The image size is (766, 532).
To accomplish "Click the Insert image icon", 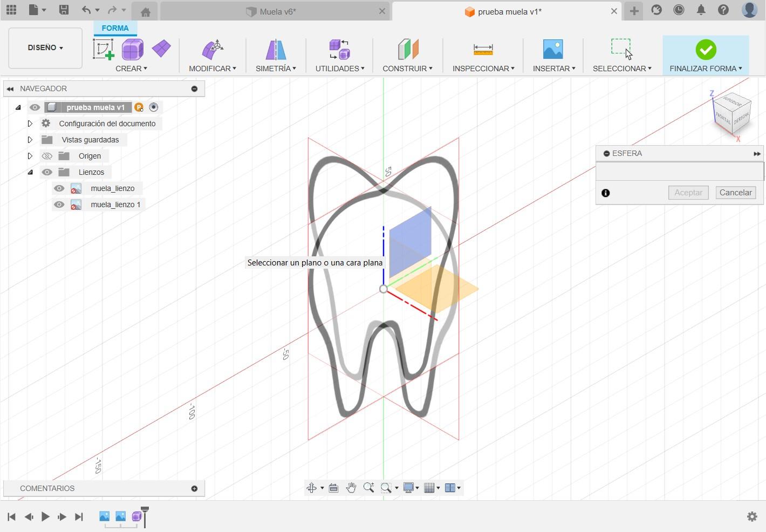I will click(x=553, y=49).
